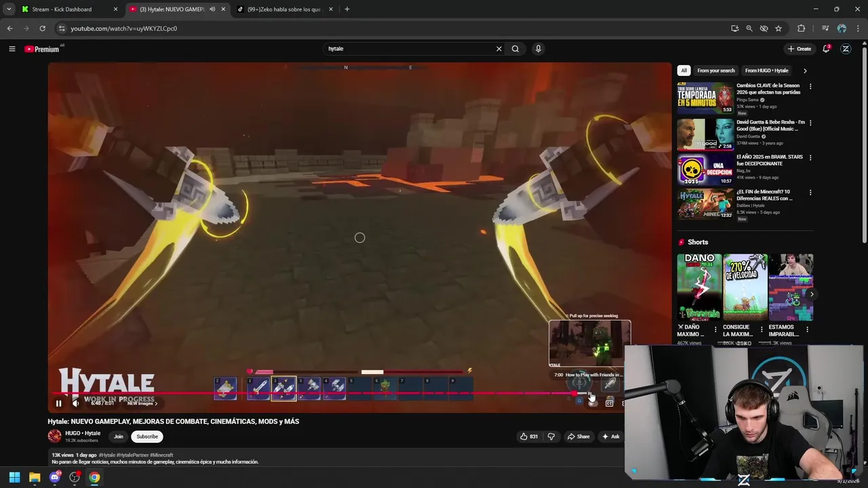Go to YouTube Premium home logo
The width and height of the screenshot is (868, 488).
tap(42, 49)
